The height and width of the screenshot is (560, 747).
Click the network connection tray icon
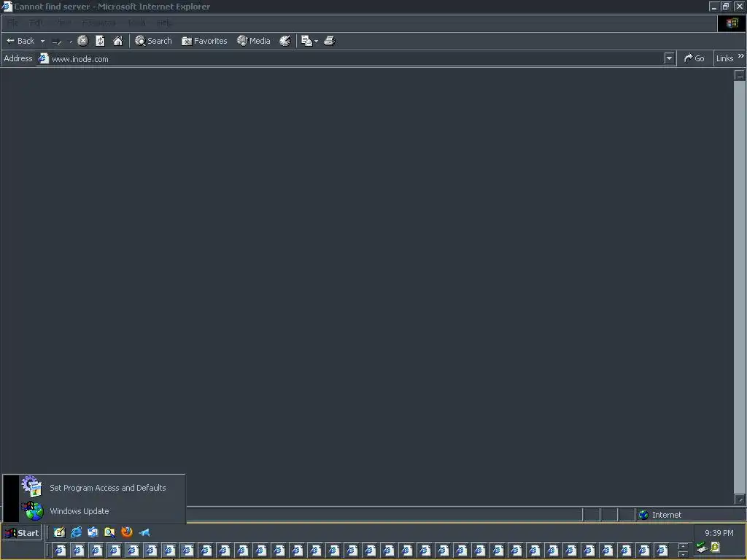pyautogui.click(x=702, y=548)
